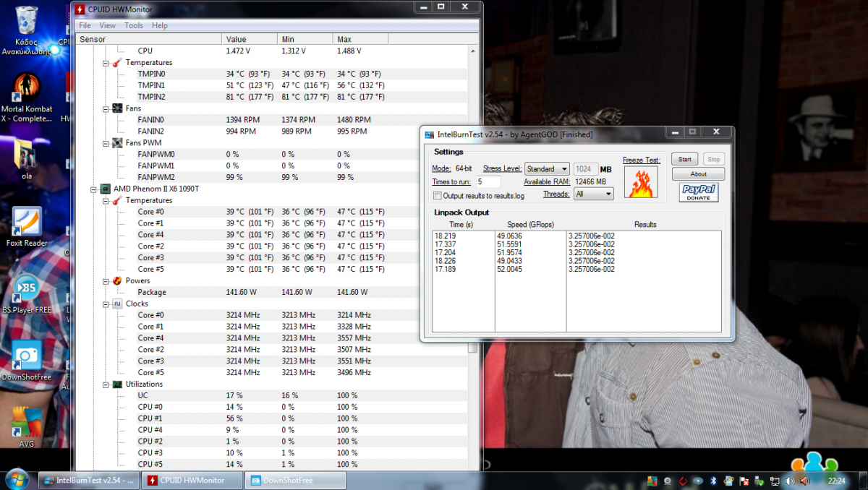Enable 'Output results to results.log' checkbox

(438, 196)
